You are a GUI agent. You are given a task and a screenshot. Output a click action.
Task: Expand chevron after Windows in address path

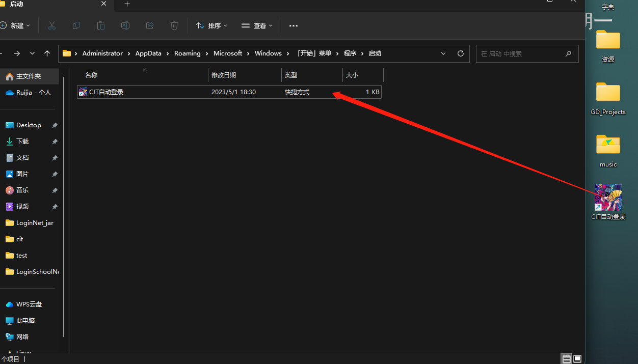point(288,53)
